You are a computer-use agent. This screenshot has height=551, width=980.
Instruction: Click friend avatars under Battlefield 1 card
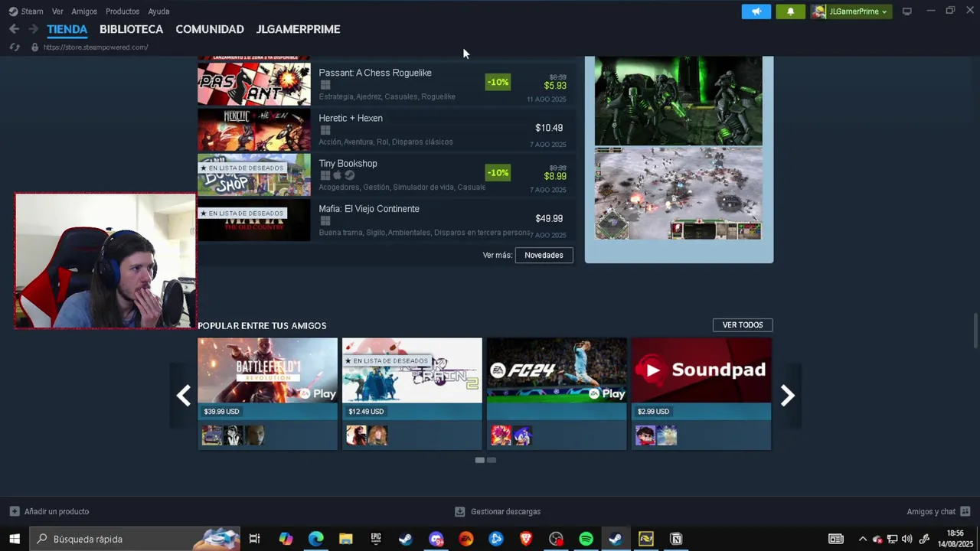tap(234, 435)
